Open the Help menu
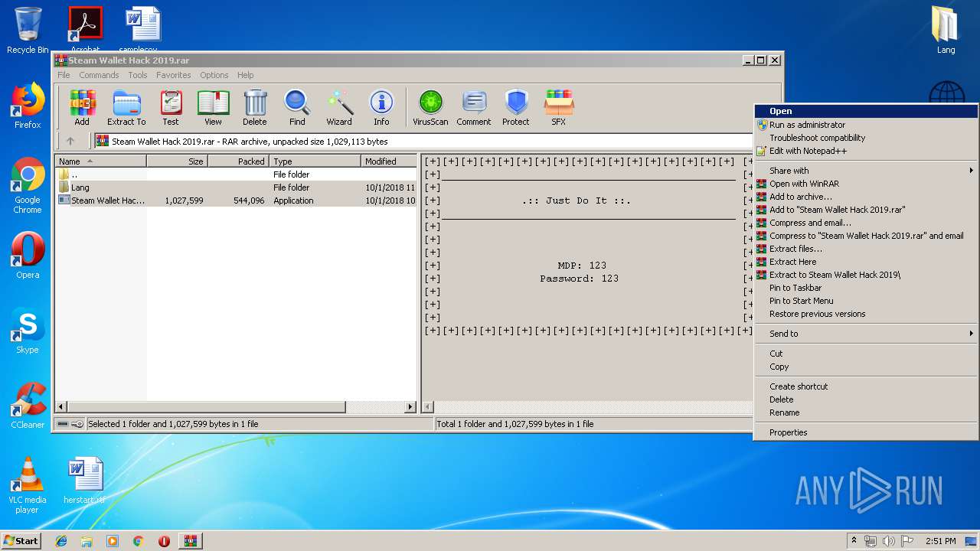Screen dimensions: 980x551 point(245,75)
